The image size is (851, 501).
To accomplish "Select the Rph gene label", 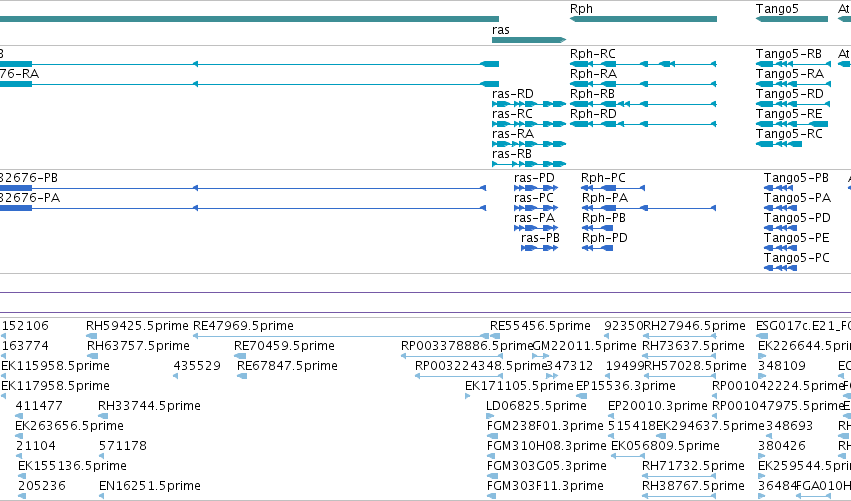I will 581,9.
